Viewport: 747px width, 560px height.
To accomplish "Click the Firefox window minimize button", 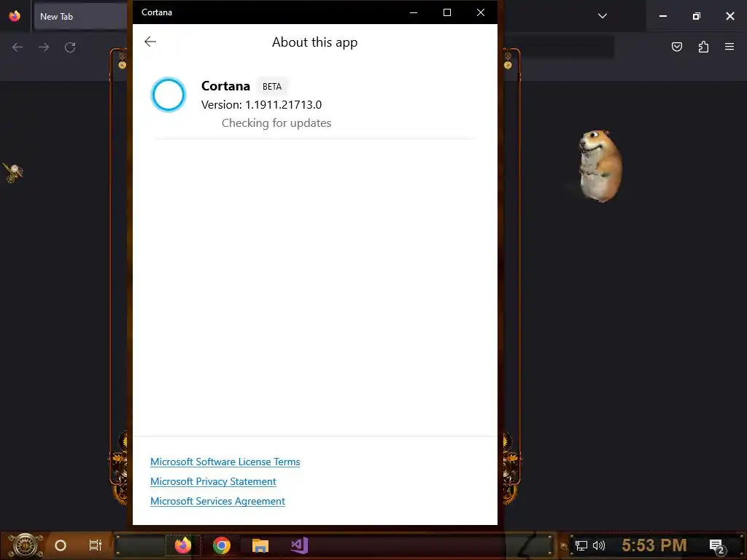I will tap(662, 16).
